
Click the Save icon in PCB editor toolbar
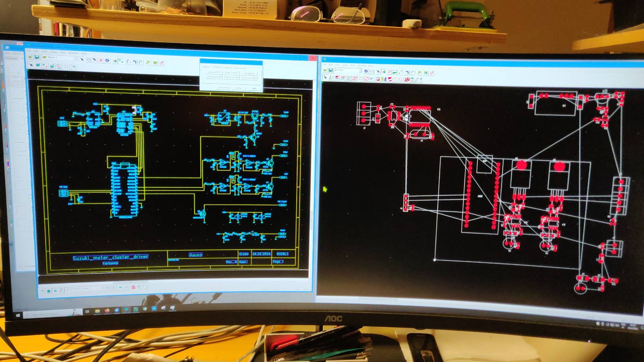coord(330,70)
